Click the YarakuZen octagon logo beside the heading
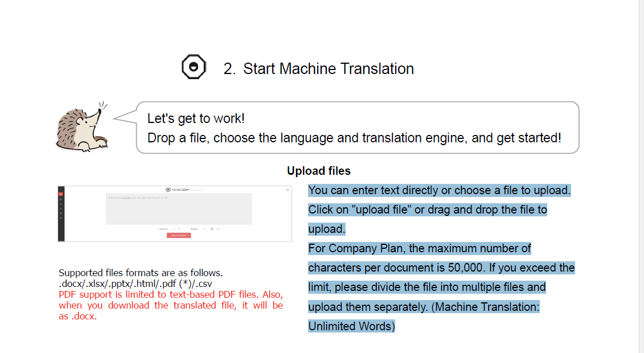Image resolution: width=644 pixels, height=353 pixels. (194, 67)
